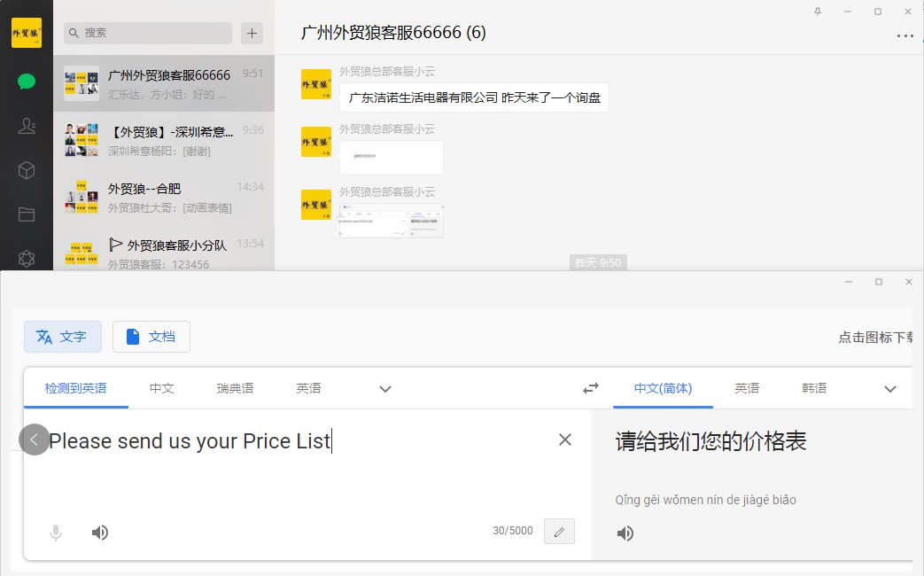Swap source and target languages
The height and width of the screenshot is (576, 924).
point(590,388)
